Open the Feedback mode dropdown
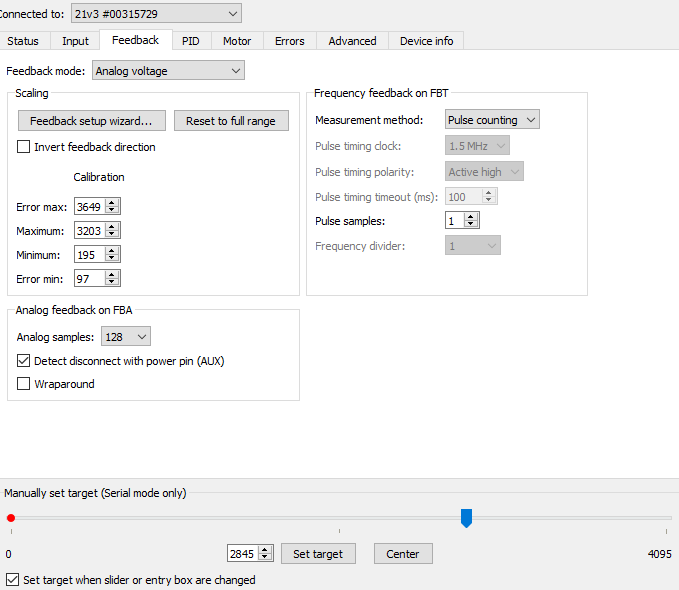Screen dimensions: 679x590 coord(168,71)
